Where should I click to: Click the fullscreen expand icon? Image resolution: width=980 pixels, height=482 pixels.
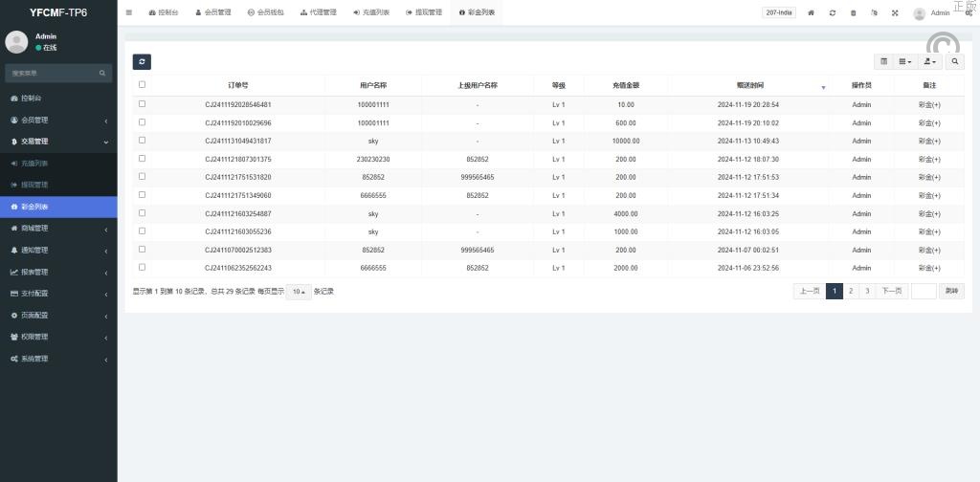[x=895, y=12]
